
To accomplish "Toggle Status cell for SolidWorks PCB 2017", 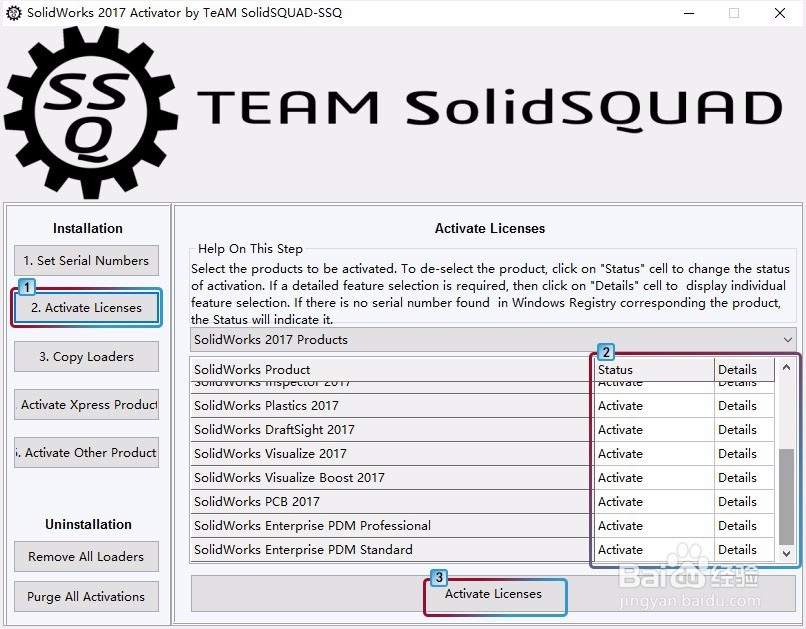I will coord(653,502).
